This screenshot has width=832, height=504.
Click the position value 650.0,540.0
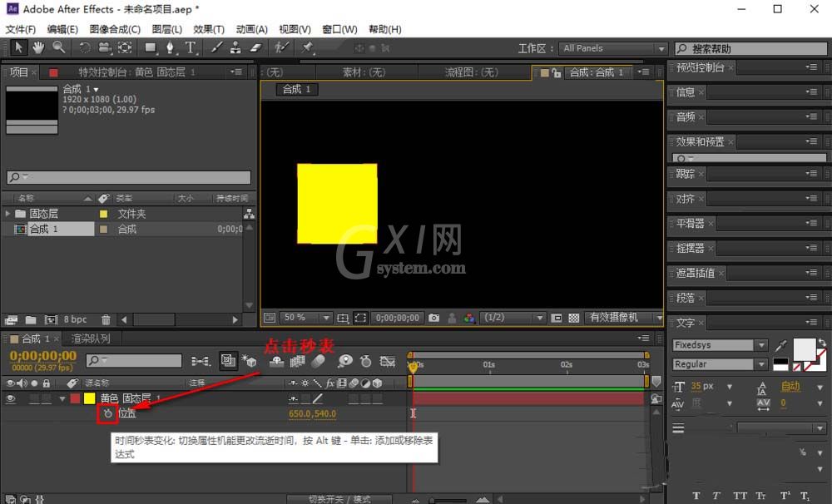coord(312,414)
